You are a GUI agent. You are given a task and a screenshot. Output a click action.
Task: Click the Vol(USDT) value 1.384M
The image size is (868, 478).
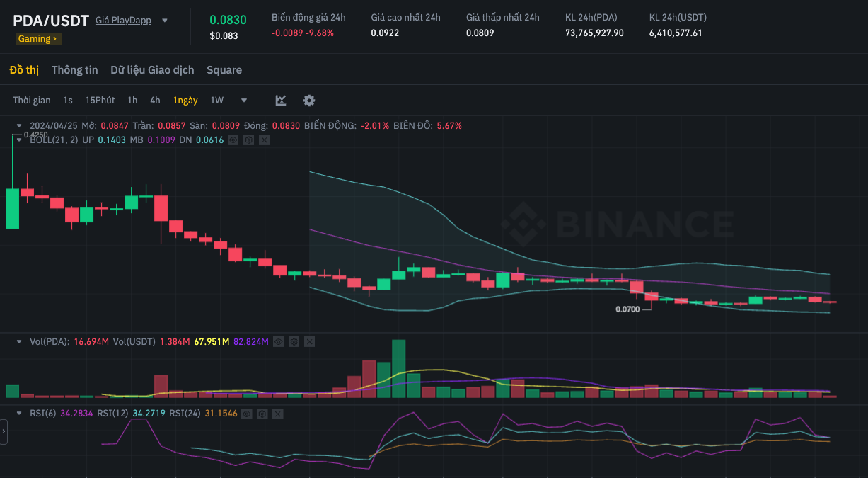coord(174,341)
